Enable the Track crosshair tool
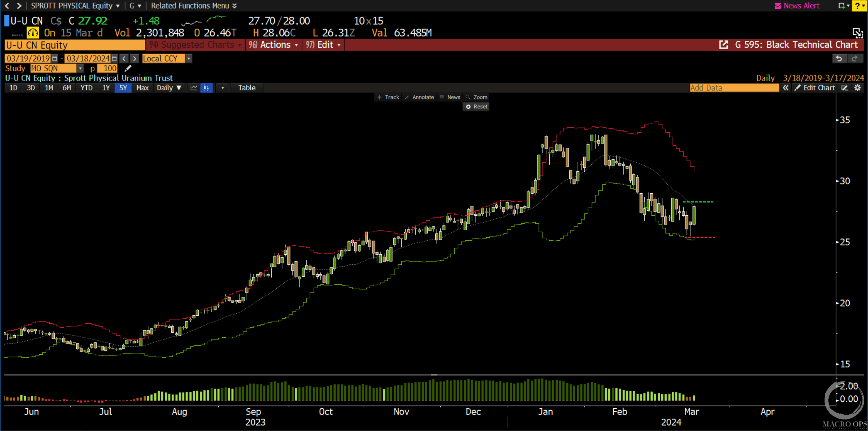The width and height of the screenshot is (868, 431). [388, 97]
